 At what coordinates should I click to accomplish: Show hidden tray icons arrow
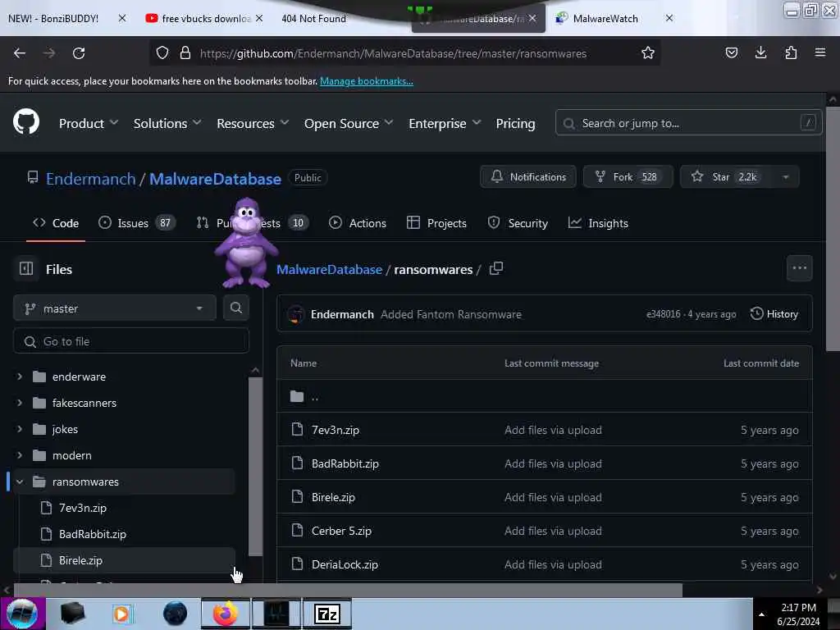(761, 614)
